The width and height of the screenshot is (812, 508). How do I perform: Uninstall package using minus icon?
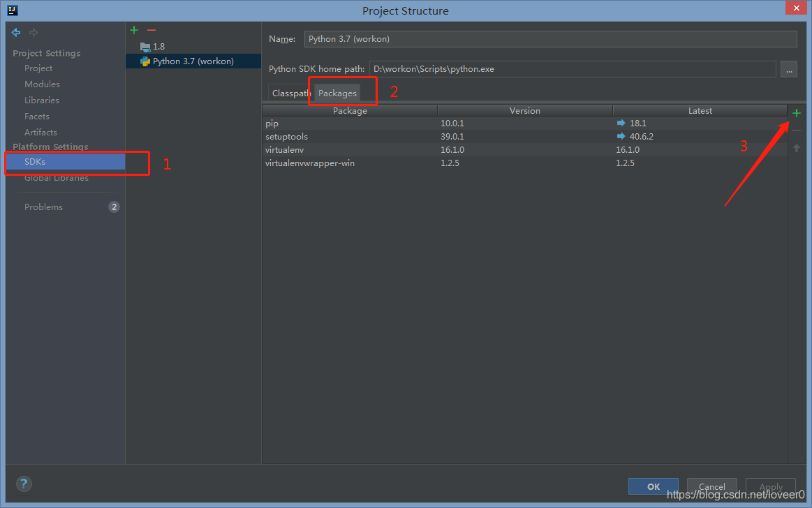pyautogui.click(x=797, y=131)
